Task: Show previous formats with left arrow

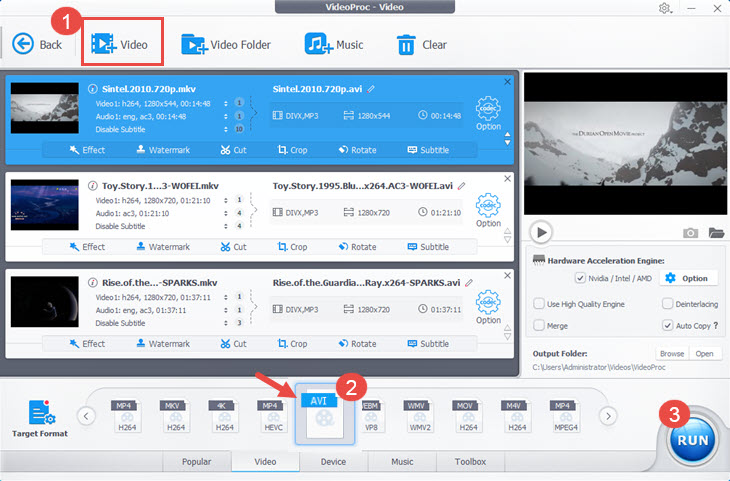Action: point(86,416)
